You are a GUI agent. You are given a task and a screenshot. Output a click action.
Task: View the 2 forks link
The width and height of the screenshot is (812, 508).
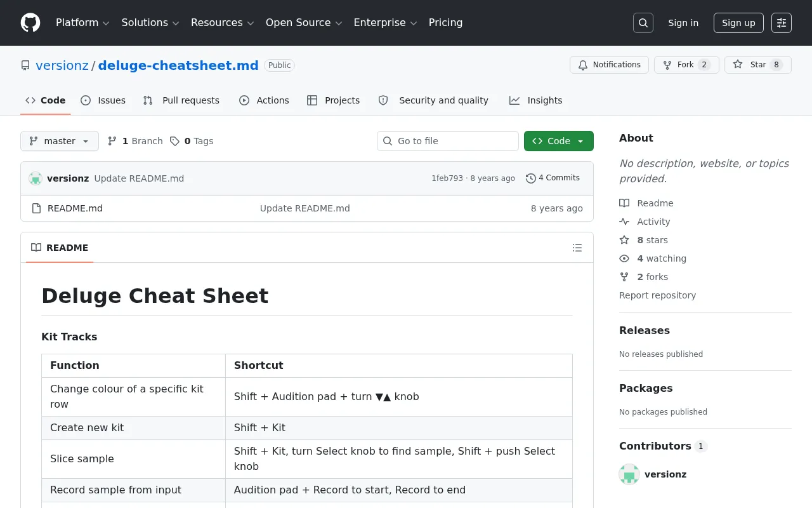click(643, 277)
